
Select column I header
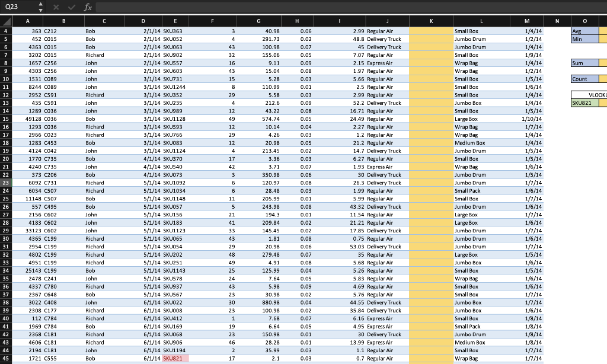pos(340,21)
